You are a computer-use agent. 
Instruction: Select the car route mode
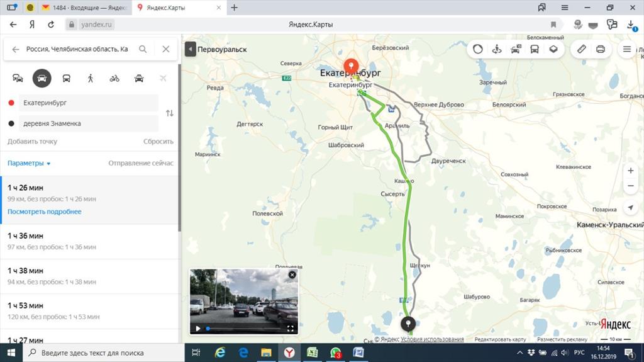click(x=42, y=78)
